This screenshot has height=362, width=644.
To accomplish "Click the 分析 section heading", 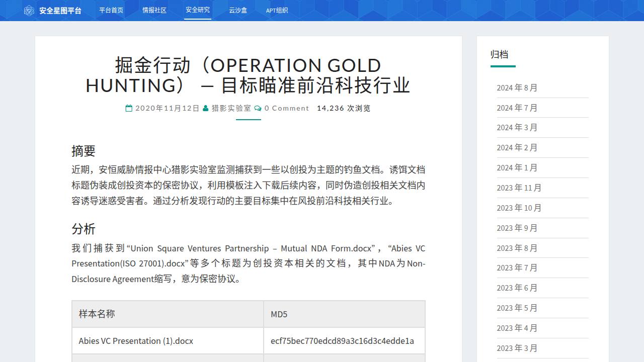I will pos(84,229).
